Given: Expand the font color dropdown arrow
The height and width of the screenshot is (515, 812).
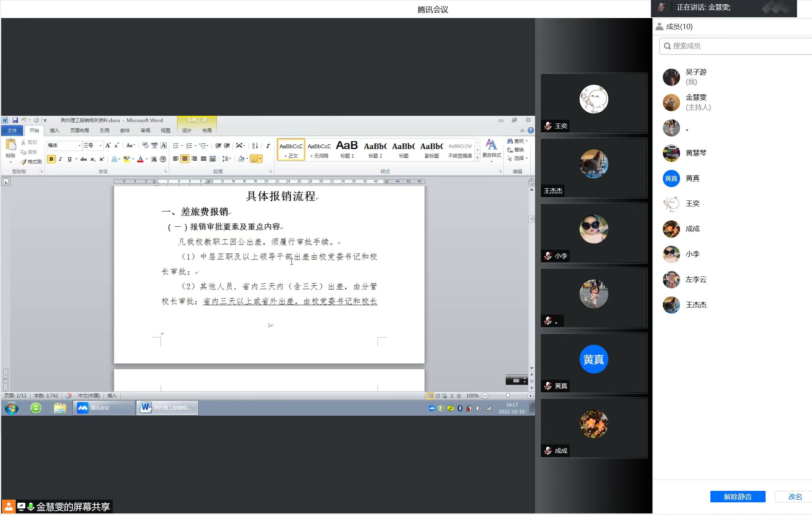Looking at the screenshot, I should point(147,159).
